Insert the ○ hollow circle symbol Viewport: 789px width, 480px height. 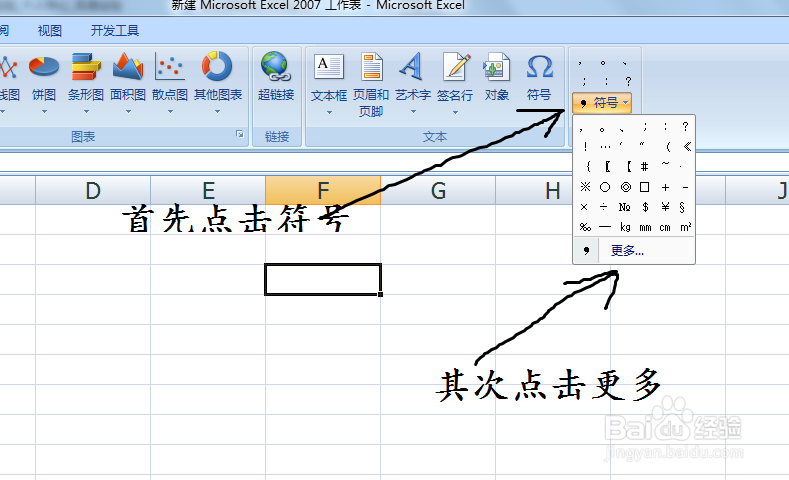pyautogui.click(x=605, y=187)
